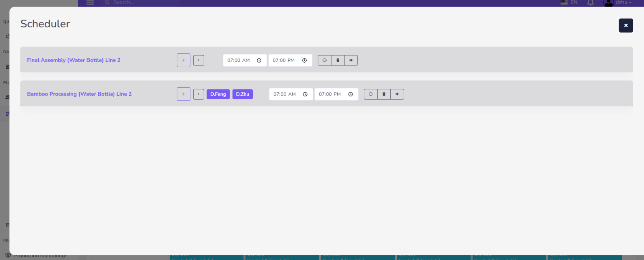Click the D.Zhu operator tag
Viewport: 644px width, 260px height.
pyautogui.click(x=242, y=94)
